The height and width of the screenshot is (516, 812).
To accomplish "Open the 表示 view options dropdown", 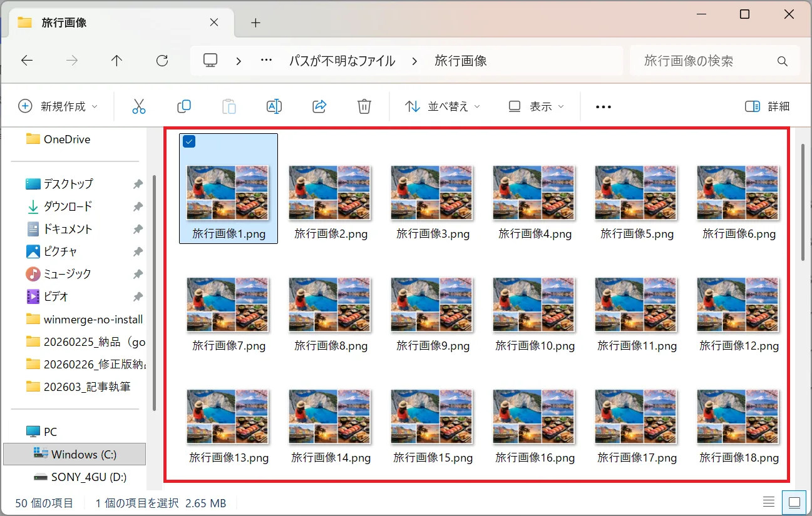I will [x=535, y=106].
